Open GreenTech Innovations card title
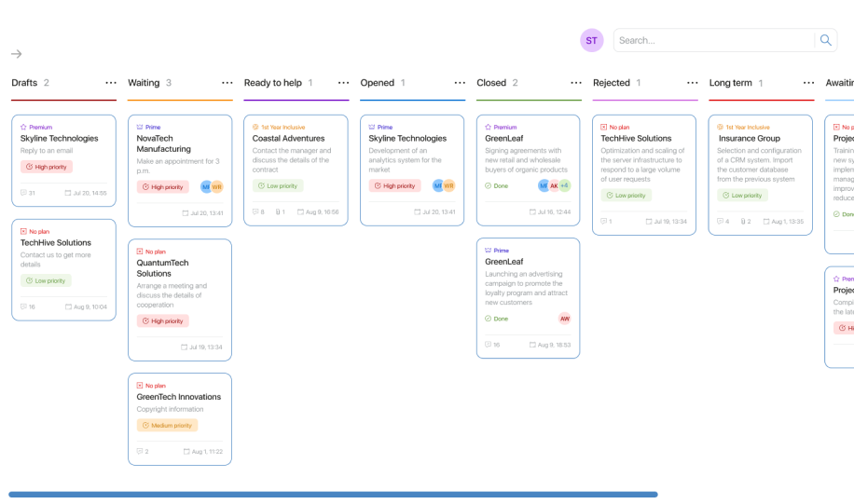 tap(179, 397)
